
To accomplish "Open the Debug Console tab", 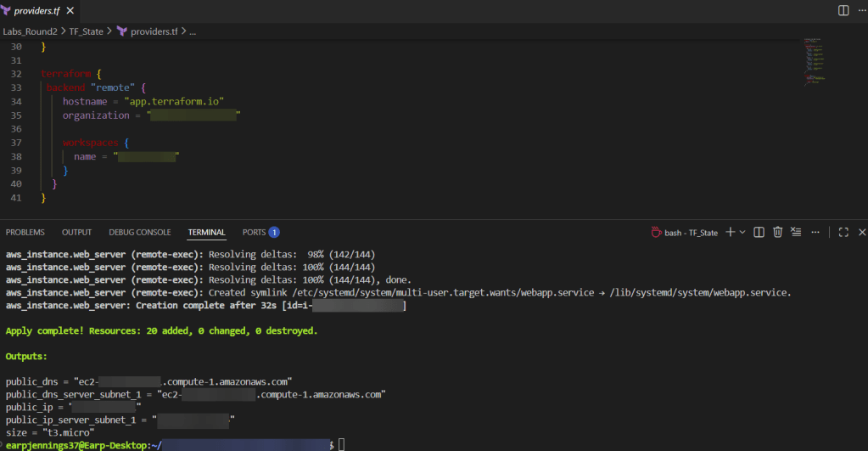I will (x=139, y=232).
